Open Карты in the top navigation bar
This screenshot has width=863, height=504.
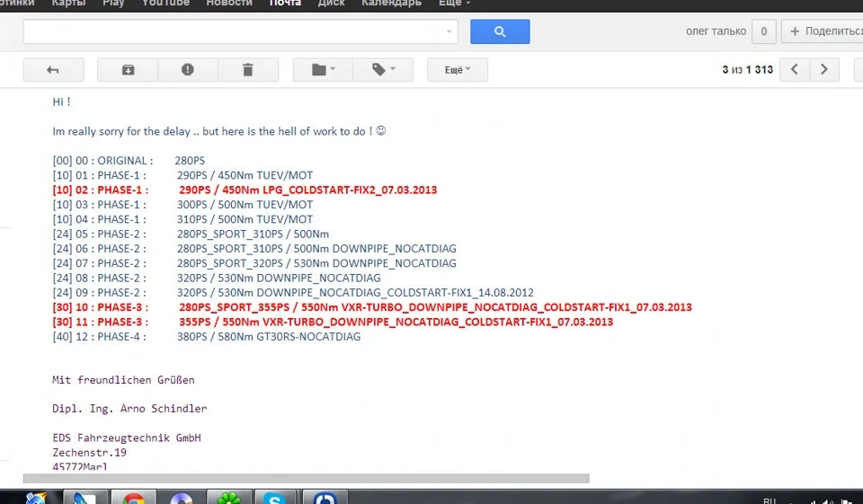68,4
